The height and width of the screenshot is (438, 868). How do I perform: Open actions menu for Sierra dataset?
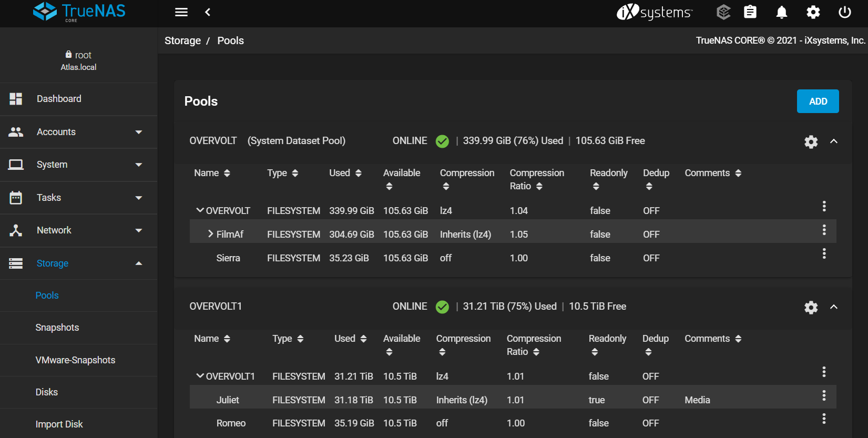click(x=824, y=253)
